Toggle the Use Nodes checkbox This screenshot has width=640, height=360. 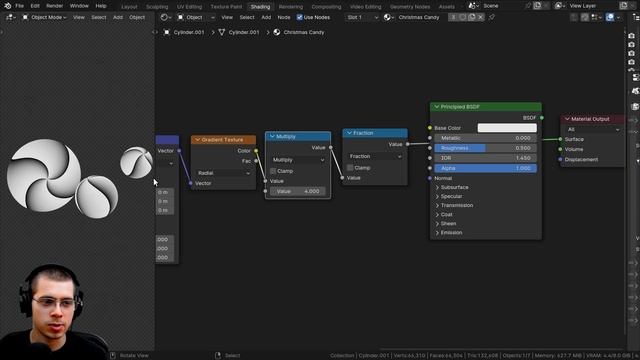pos(300,17)
